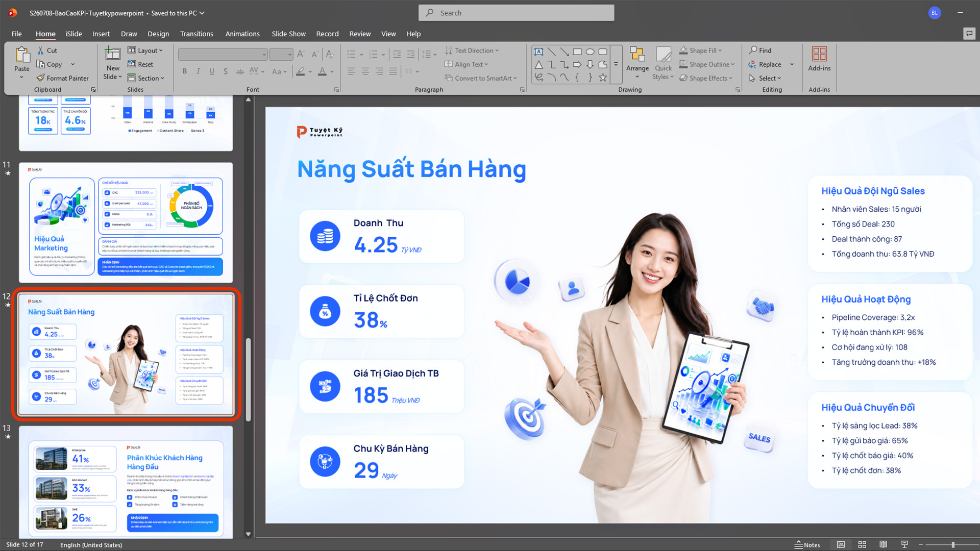Select the text box shape
This screenshot has height=551, width=980.
click(x=538, y=52)
